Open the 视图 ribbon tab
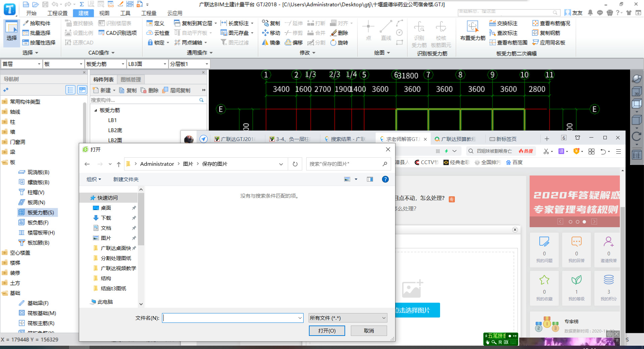 pyautogui.click(x=104, y=13)
